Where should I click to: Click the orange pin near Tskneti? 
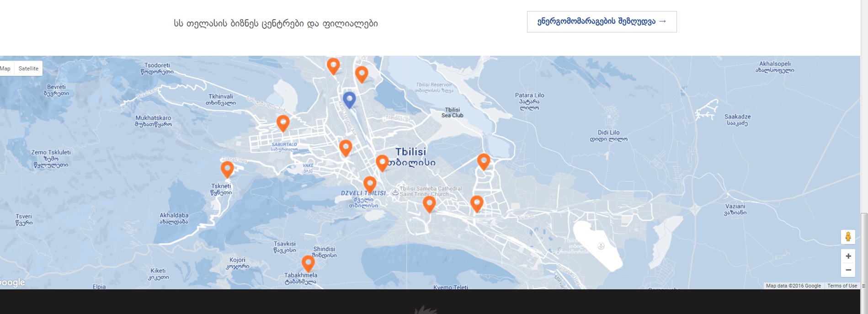(x=227, y=169)
